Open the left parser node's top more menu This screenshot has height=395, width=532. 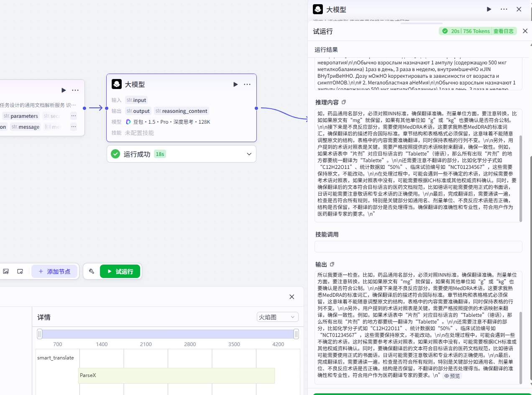click(75, 90)
